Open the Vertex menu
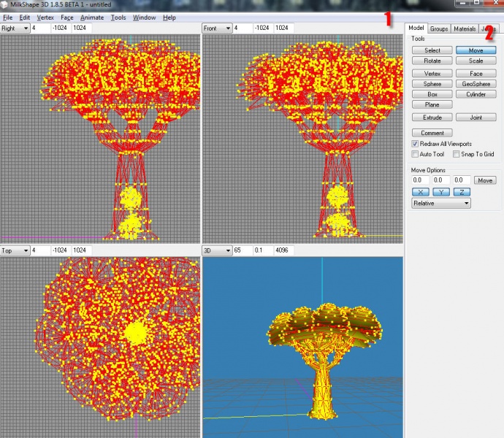This screenshot has width=504, height=438. point(45,18)
